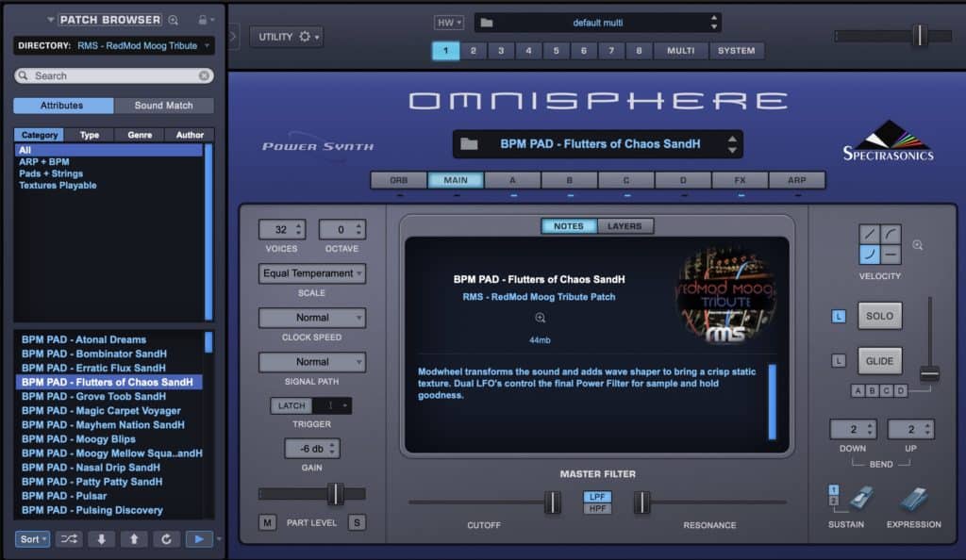Click the Sustain pedal icon

point(860,499)
